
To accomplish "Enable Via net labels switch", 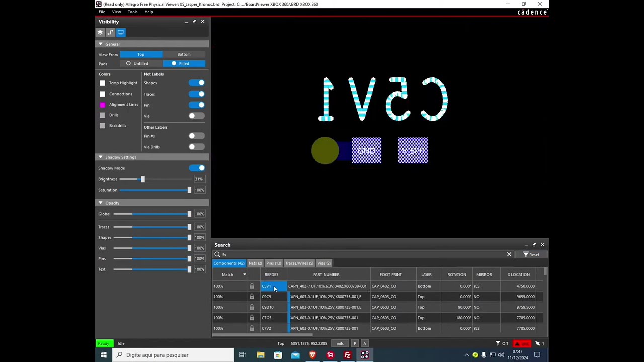I will 197,116.
